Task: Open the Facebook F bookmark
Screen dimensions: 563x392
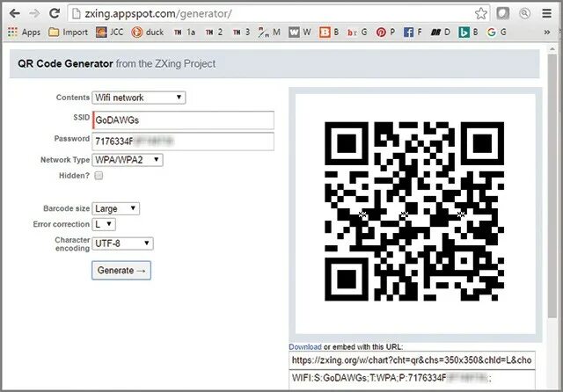Action: (x=413, y=33)
